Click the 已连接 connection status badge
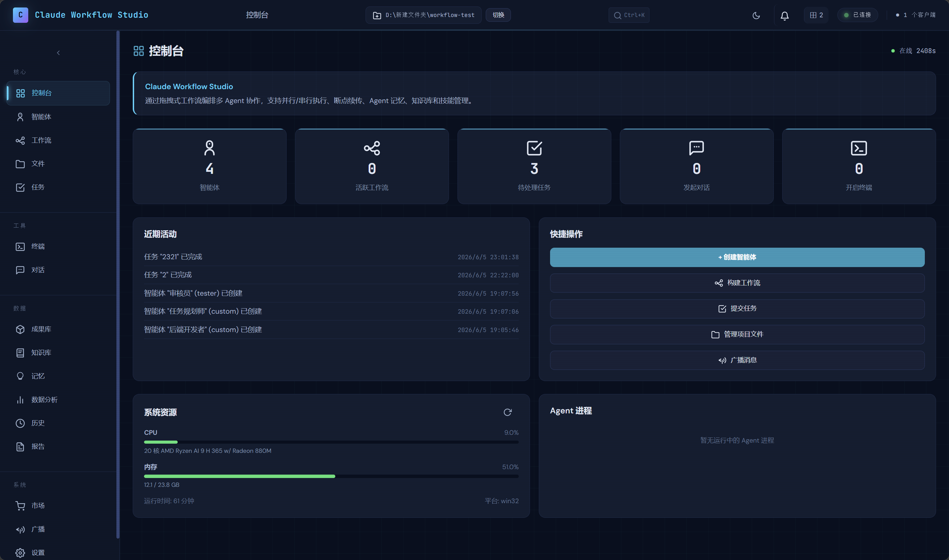 coord(857,15)
